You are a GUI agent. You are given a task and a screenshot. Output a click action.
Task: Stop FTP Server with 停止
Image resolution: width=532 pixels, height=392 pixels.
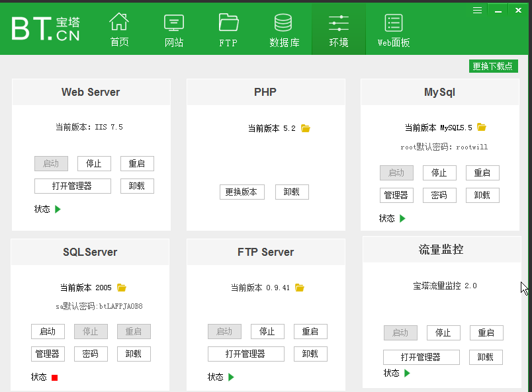click(267, 331)
